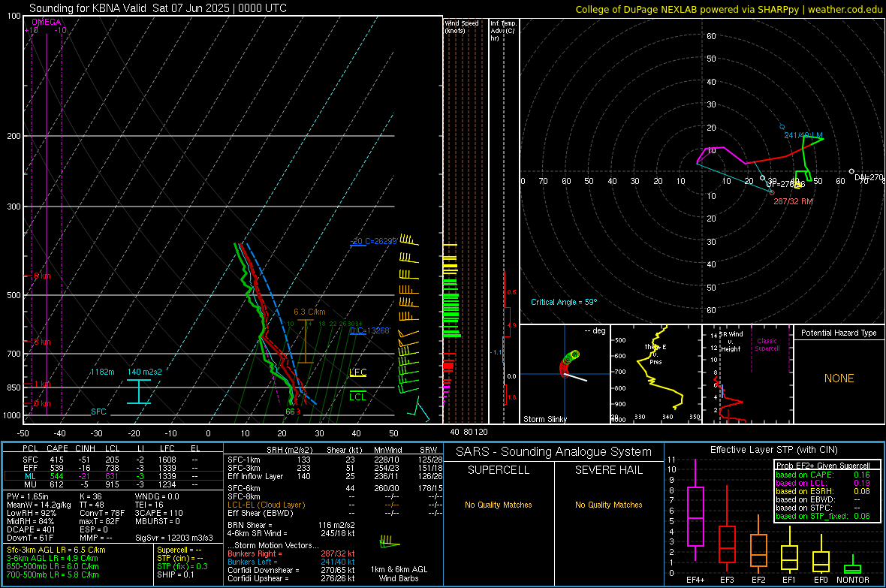Select the based on CAPE: 0.16 line

click(823, 475)
